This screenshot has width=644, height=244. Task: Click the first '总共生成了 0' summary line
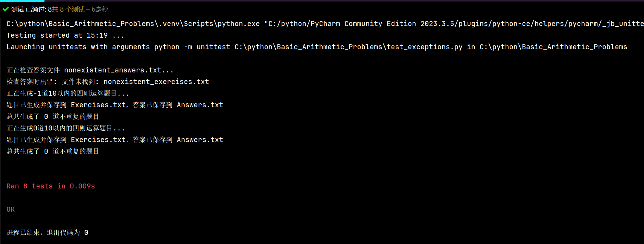click(x=53, y=116)
